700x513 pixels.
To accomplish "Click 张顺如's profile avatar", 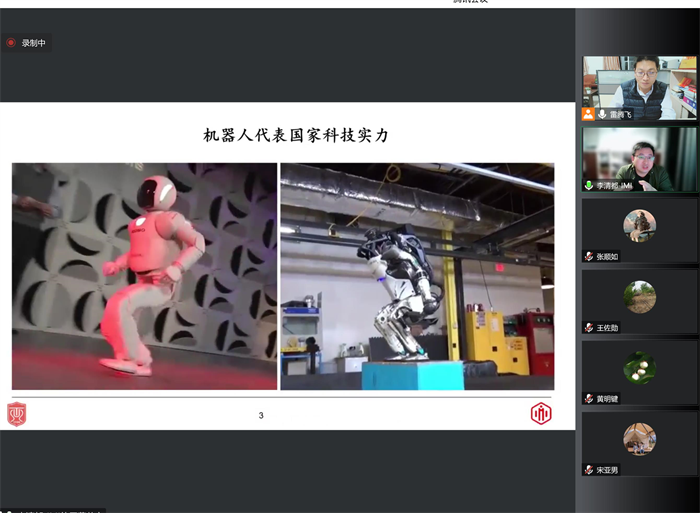I will pos(639,225).
